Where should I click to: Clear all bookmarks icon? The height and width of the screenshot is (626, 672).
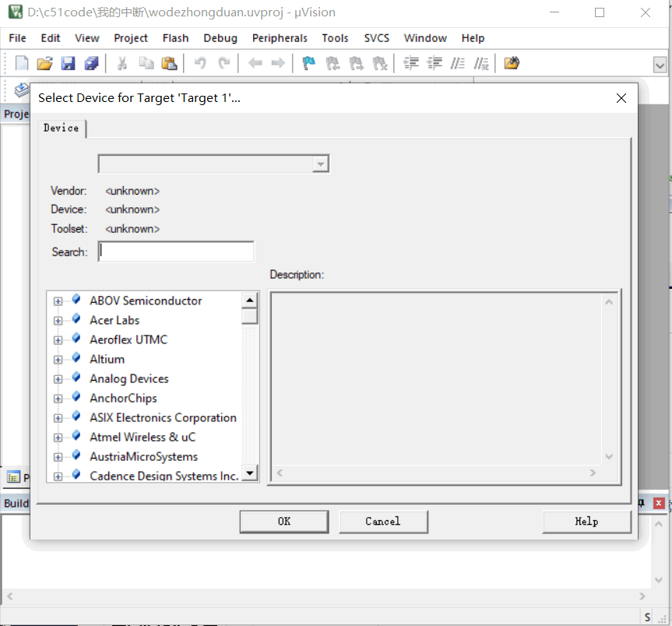(x=380, y=63)
